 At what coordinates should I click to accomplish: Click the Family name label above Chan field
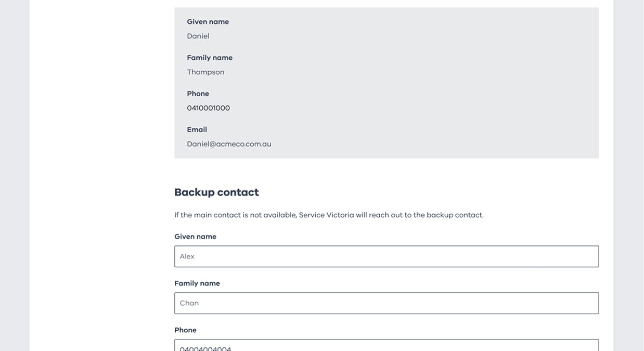point(197,283)
